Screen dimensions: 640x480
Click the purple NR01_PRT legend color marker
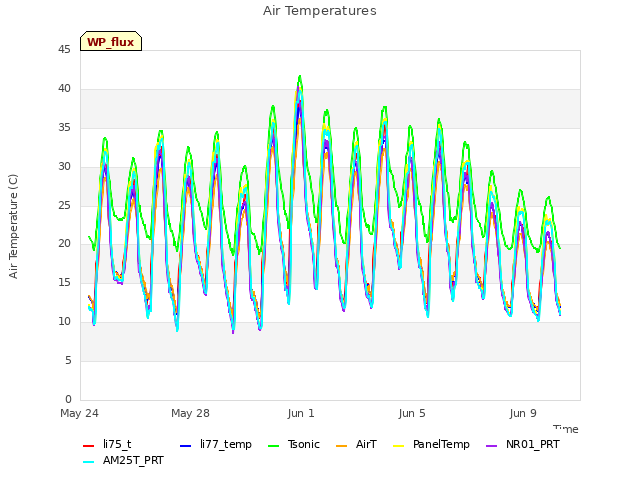point(491,446)
